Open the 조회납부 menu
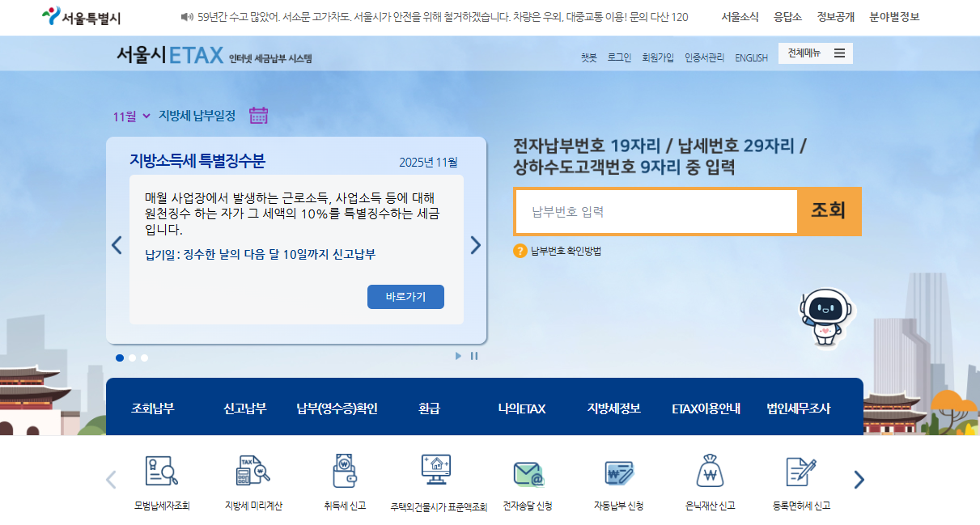 (154, 407)
